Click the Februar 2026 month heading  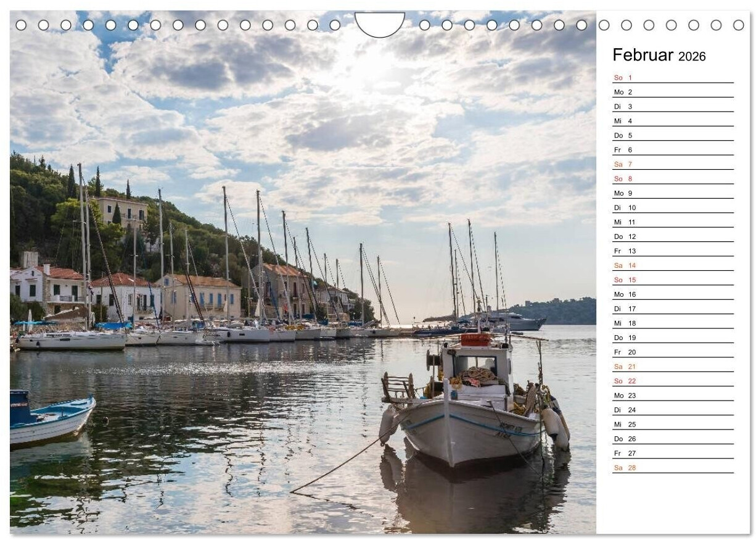(x=659, y=56)
